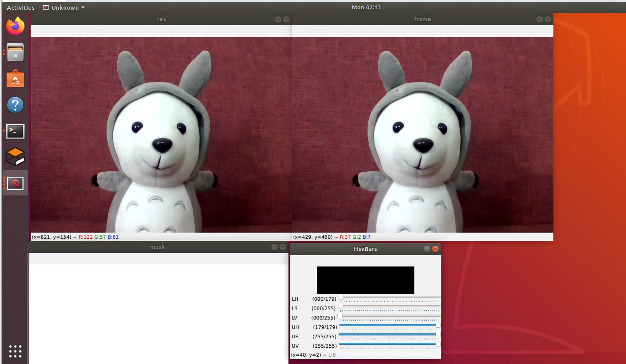Minimize the frame window

[539, 19]
